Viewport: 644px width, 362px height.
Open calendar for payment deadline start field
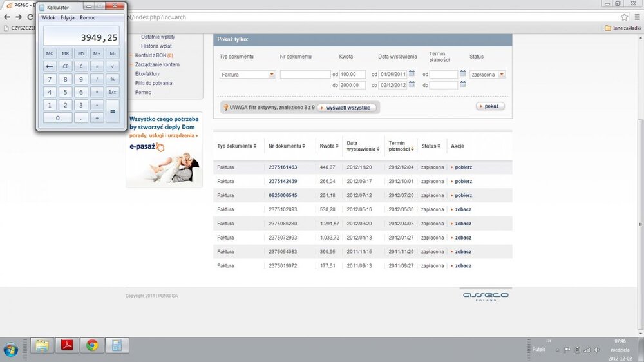click(463, 74)
